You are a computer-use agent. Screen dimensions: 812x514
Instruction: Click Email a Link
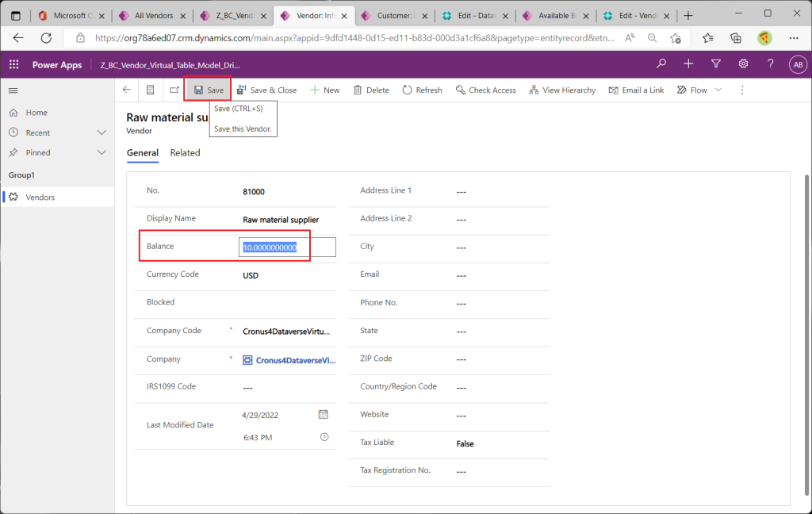636,90
